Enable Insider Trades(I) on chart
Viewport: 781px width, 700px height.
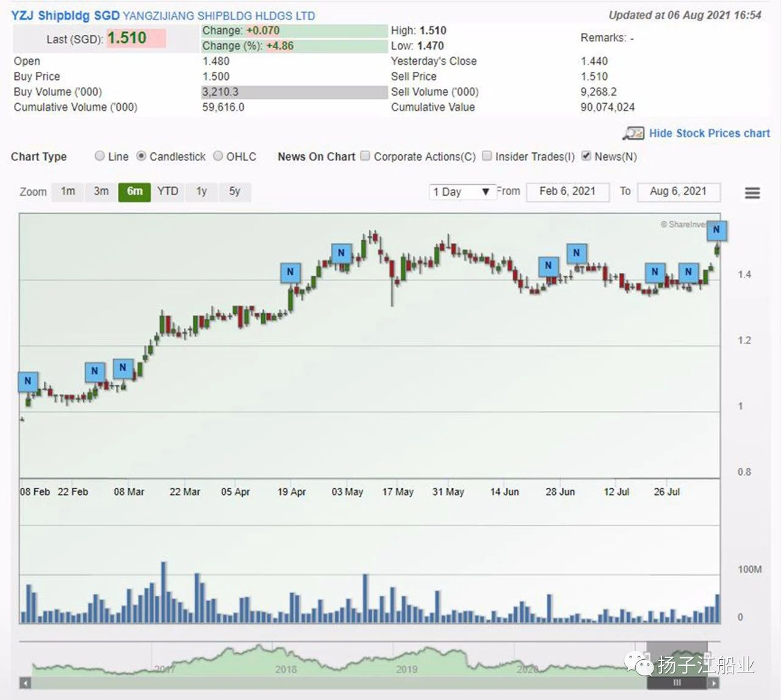[487, 156]
